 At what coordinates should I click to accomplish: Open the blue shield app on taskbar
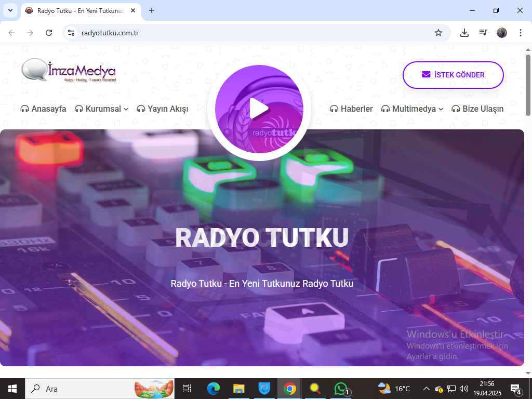[264, 389]
